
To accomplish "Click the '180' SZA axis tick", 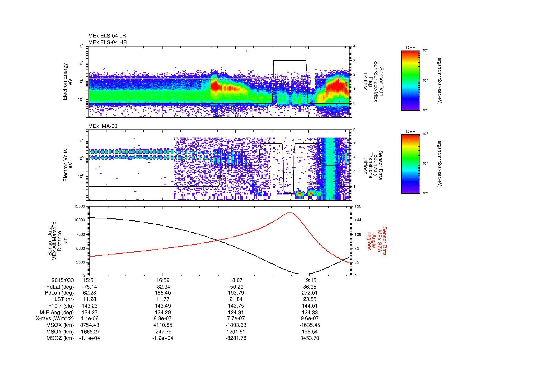I will tap(358, 206).
